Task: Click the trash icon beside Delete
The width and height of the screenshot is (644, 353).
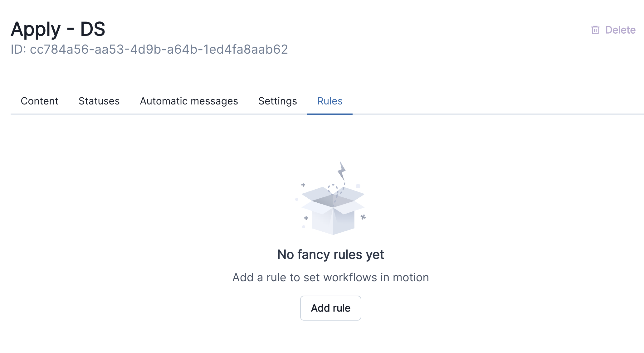Action: tap(595, 30)
